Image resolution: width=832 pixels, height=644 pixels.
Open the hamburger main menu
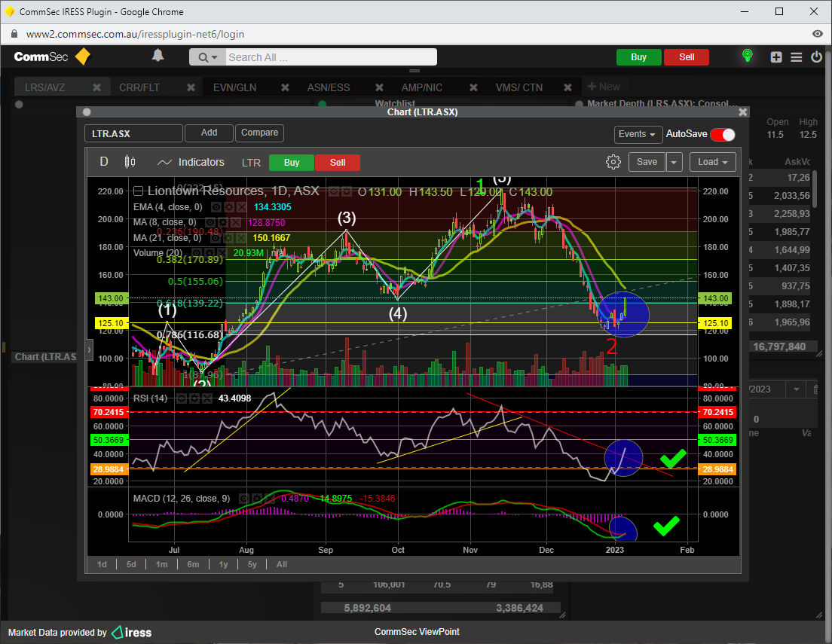[x=797, y=57]
